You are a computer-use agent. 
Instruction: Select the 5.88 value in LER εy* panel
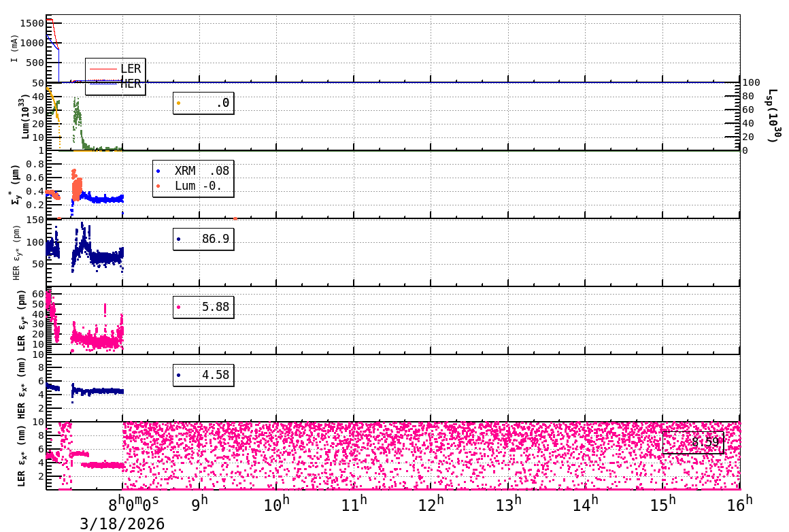pos(216,307)
